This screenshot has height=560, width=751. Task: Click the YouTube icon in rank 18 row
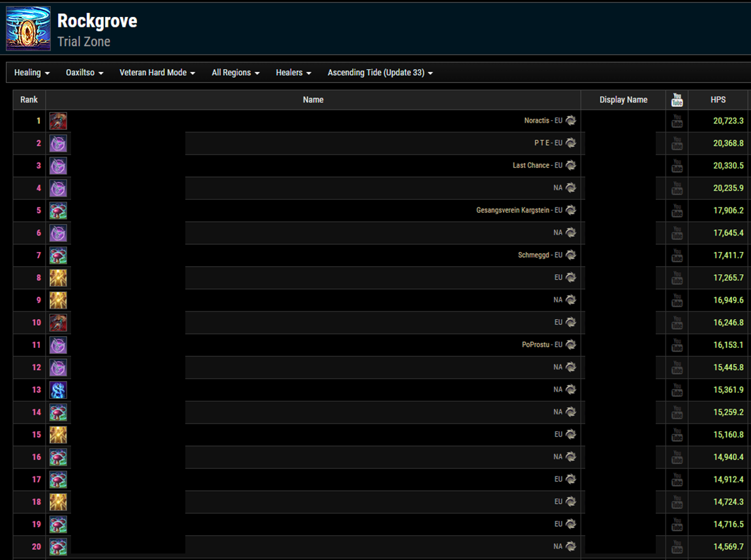pyautogui.click(x=677, y=502)
